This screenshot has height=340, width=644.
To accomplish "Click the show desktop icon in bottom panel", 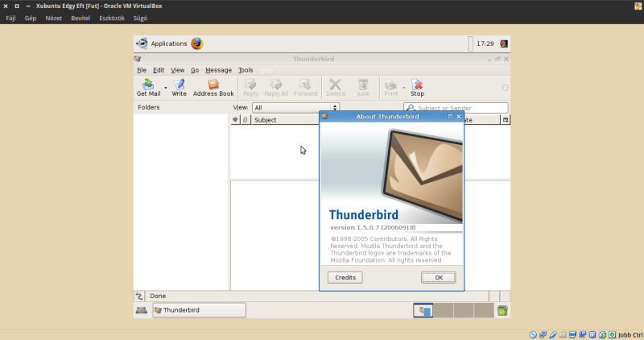I will pos(142,310).
